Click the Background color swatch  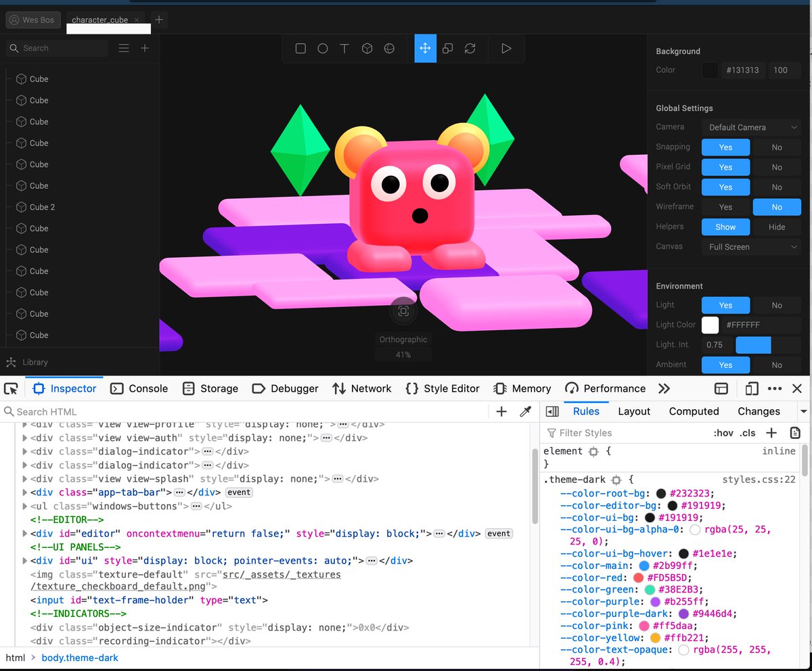point(709,70)
